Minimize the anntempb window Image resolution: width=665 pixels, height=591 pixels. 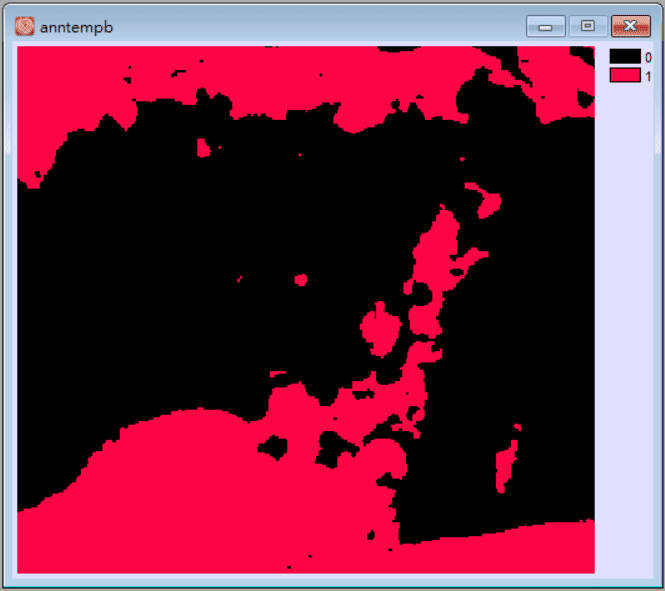[545, 27]
